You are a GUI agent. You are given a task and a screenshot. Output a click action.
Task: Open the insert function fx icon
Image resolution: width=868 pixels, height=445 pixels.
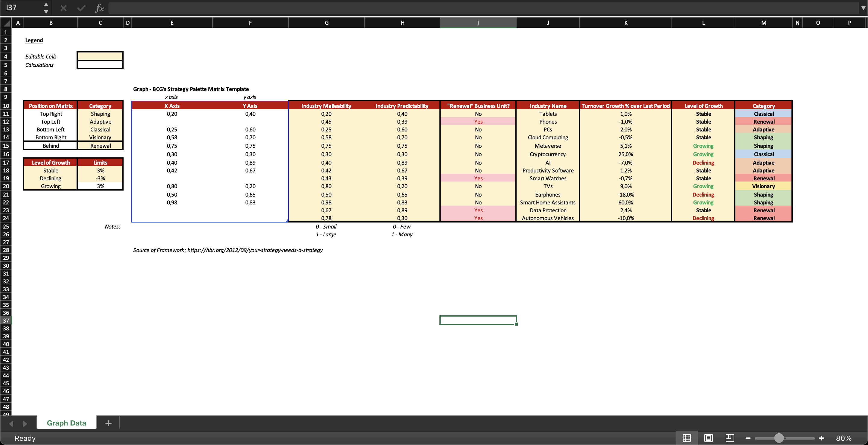pos(99,8)
